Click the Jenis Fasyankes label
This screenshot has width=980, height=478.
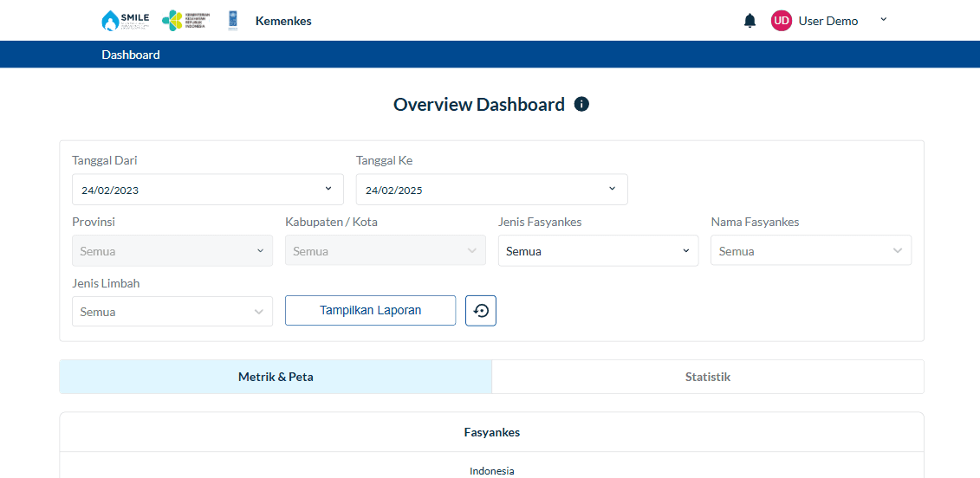pos(540,222)
